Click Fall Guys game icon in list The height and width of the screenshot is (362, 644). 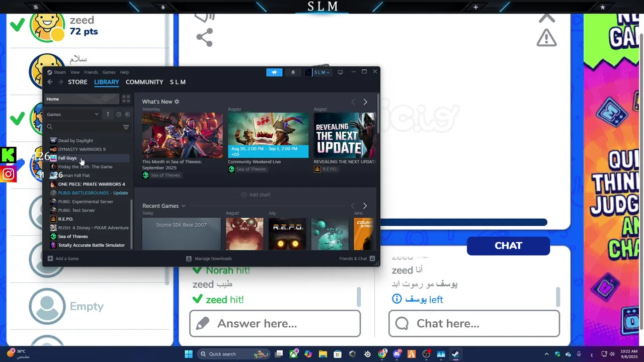(53, 158)
